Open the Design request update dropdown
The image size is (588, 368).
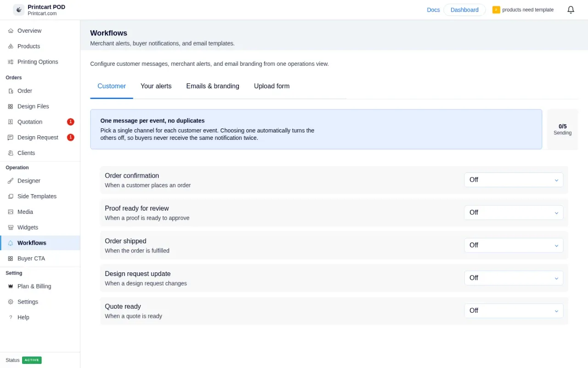coord(514,278)
